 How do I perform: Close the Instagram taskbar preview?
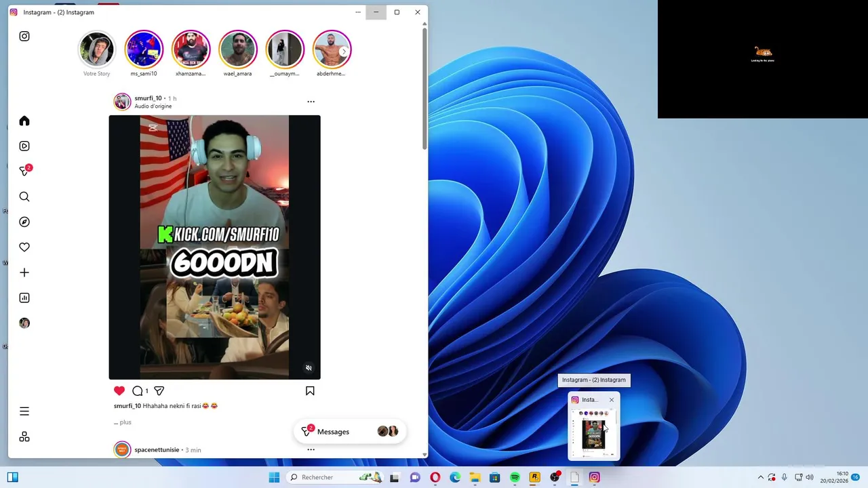[611, 400]
